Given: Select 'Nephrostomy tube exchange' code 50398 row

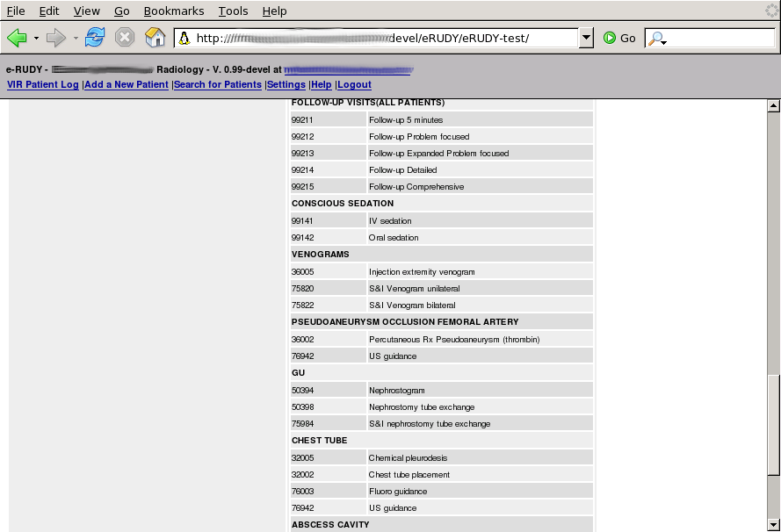Looking at the screenshot, I should 442,407.
